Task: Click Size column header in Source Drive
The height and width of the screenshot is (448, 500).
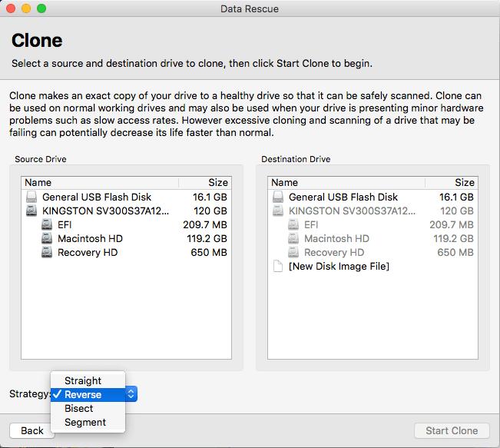Action: (205, 183)
